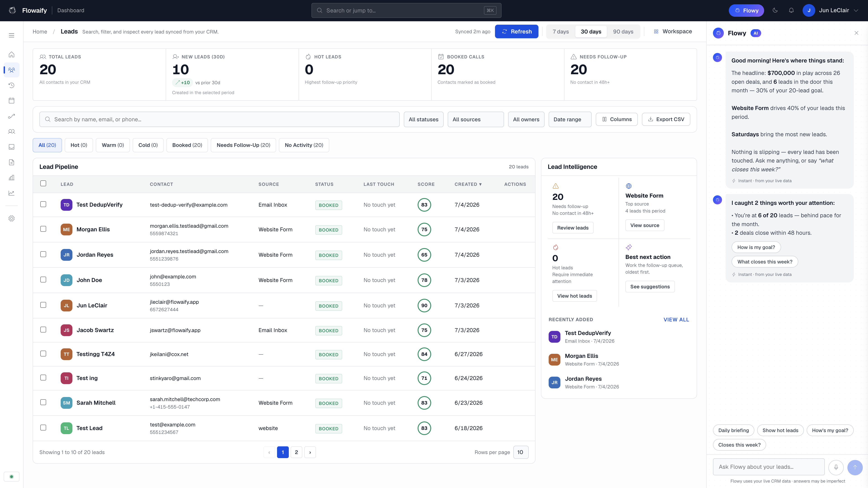Click the See suggestions button

[x=650, y=287]
